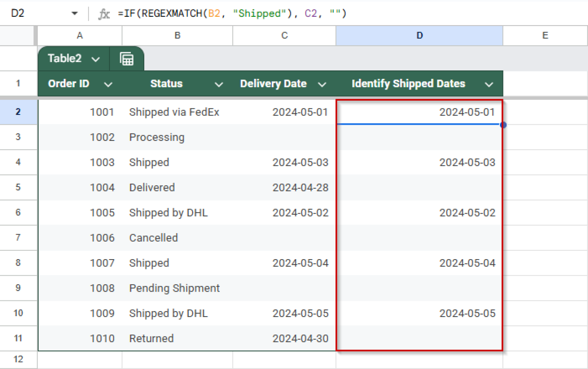Select row header 7
588x369 pixels.
pos(18,238)
